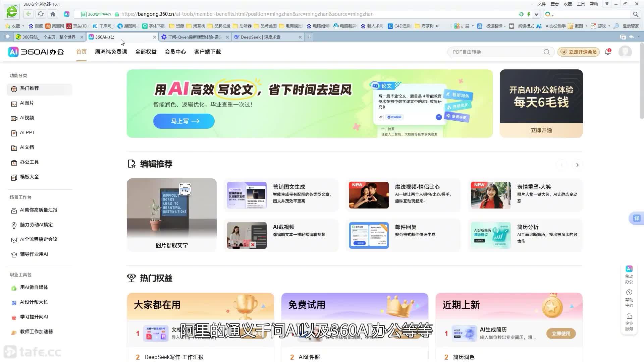
Task: Switch to 千问-Qwen browser tab
Action: [x=195, y=37]
